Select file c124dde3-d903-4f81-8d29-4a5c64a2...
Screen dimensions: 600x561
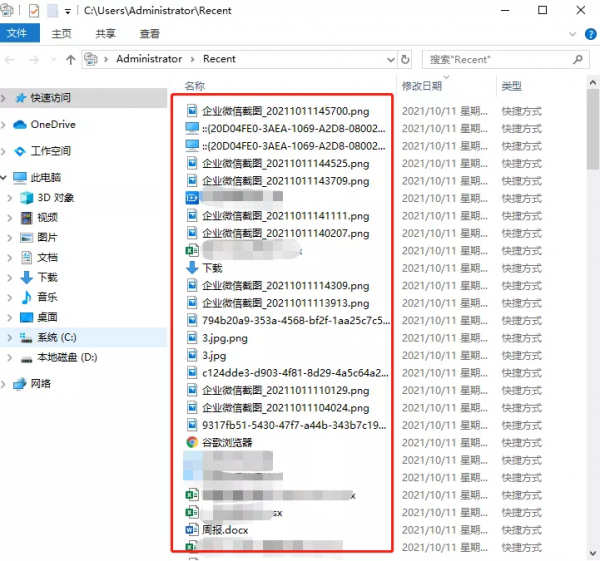(295, 373)
